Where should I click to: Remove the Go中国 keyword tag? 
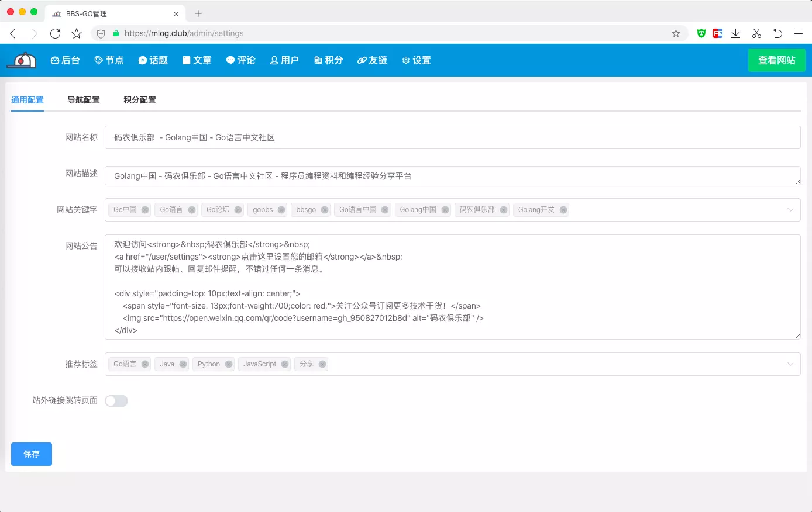click(x=145, y=210)
